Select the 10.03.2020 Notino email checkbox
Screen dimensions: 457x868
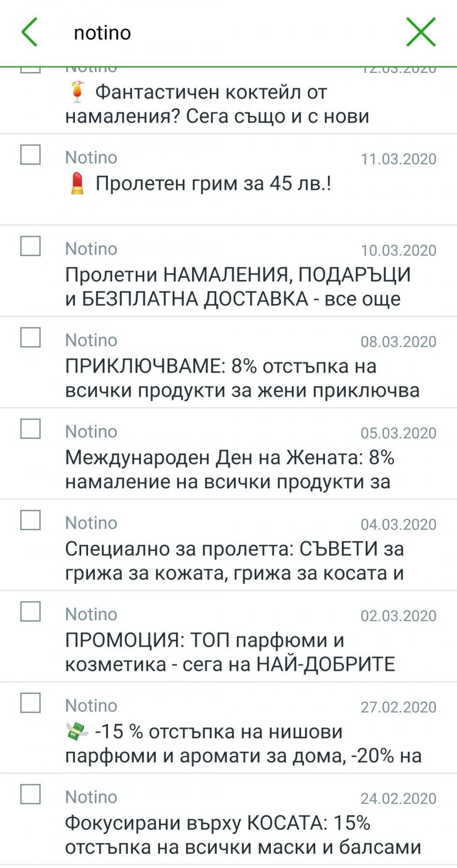[x=30, y=246]
